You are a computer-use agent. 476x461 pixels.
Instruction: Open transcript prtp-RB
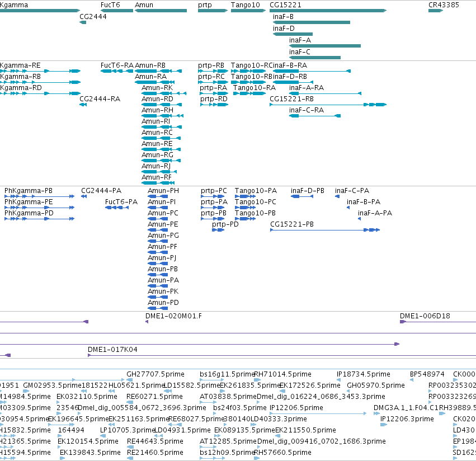pyautogui.click(x=211, y=65)
